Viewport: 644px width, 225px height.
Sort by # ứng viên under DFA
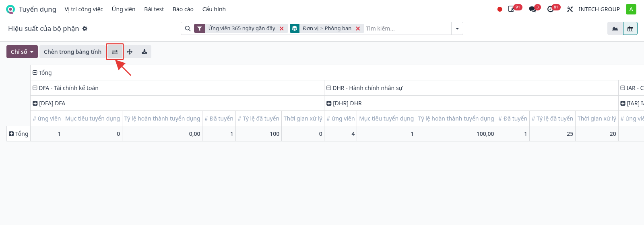click(47, 119)
